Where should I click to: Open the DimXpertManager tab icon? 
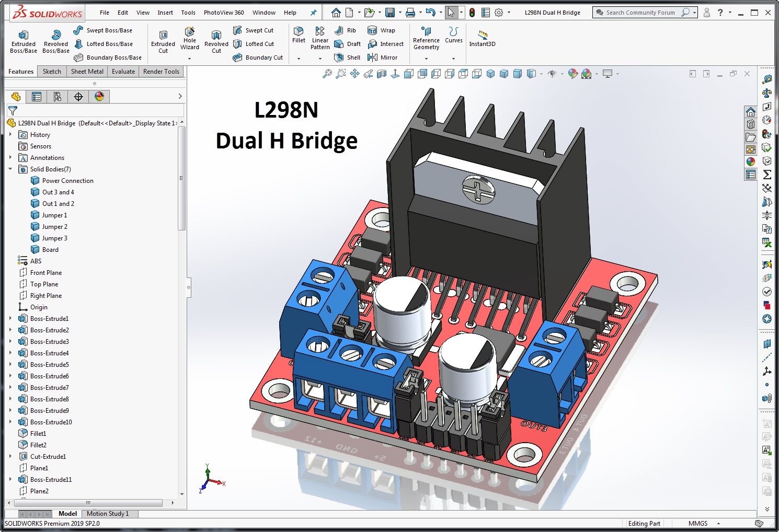coord(78,97)
